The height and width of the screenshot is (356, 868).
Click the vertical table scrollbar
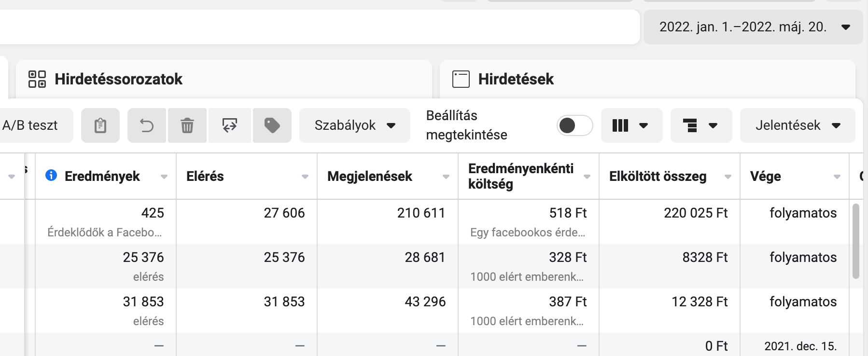coord(856,241)
